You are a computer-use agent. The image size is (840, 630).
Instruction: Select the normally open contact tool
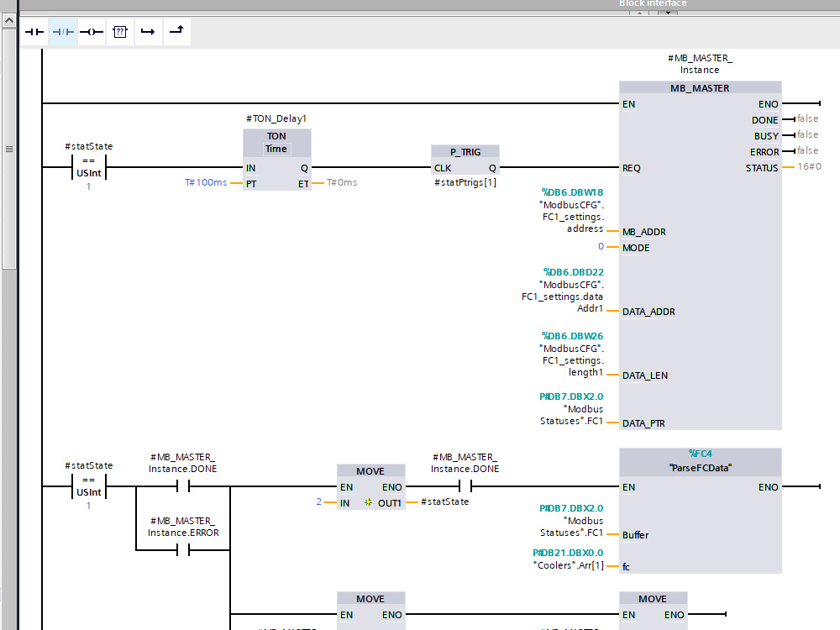(34, 31)
